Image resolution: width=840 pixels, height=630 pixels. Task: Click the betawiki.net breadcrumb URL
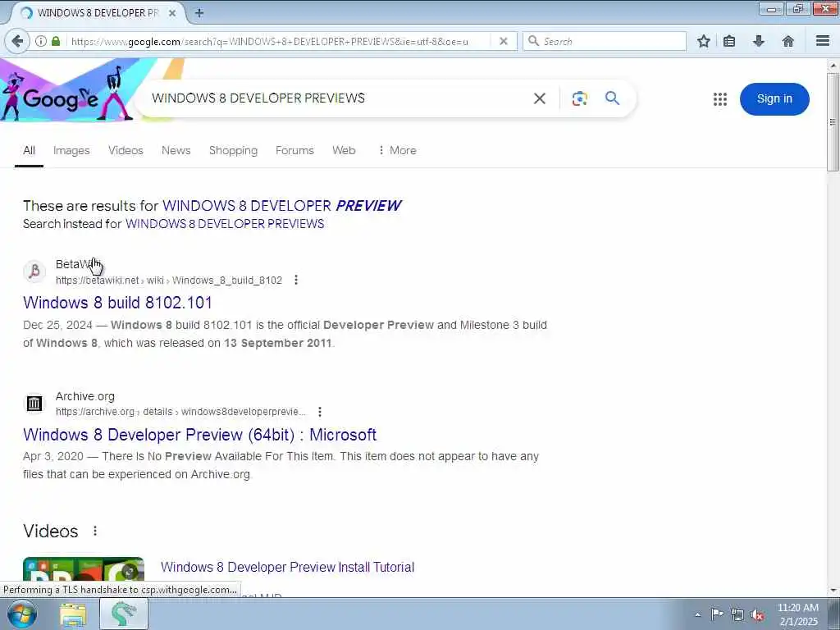(169, 281)
